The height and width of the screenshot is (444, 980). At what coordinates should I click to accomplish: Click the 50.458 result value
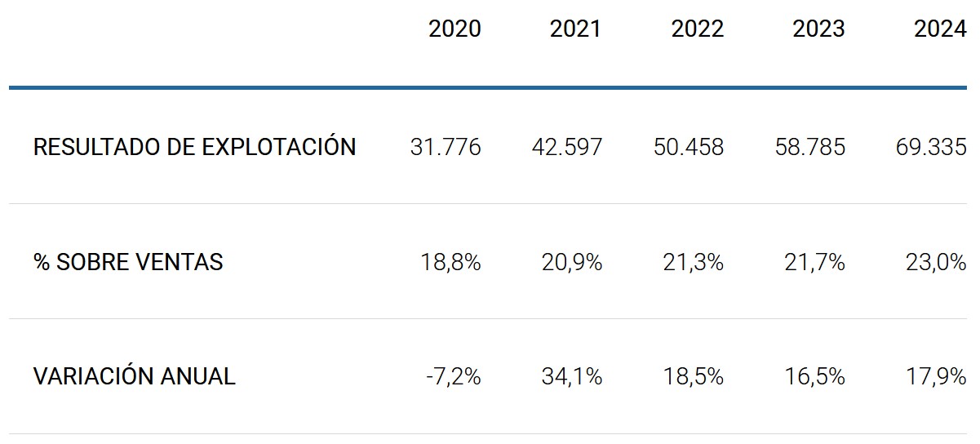click(688, 147)
